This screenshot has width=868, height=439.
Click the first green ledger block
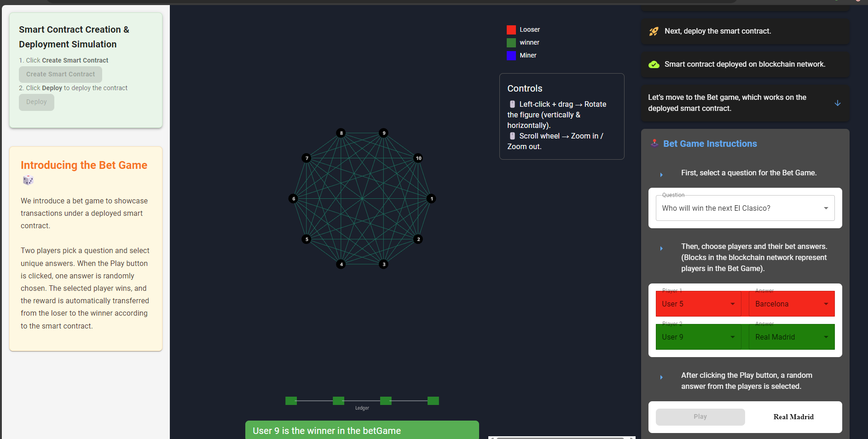(291, 401)
